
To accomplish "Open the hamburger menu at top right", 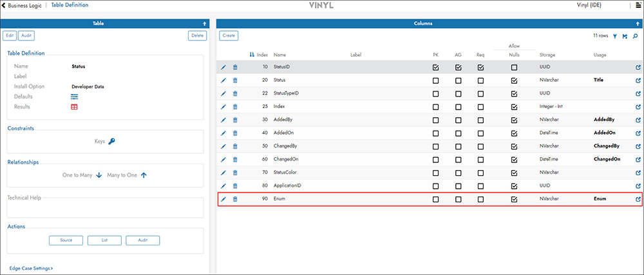I will coord(639,6).
